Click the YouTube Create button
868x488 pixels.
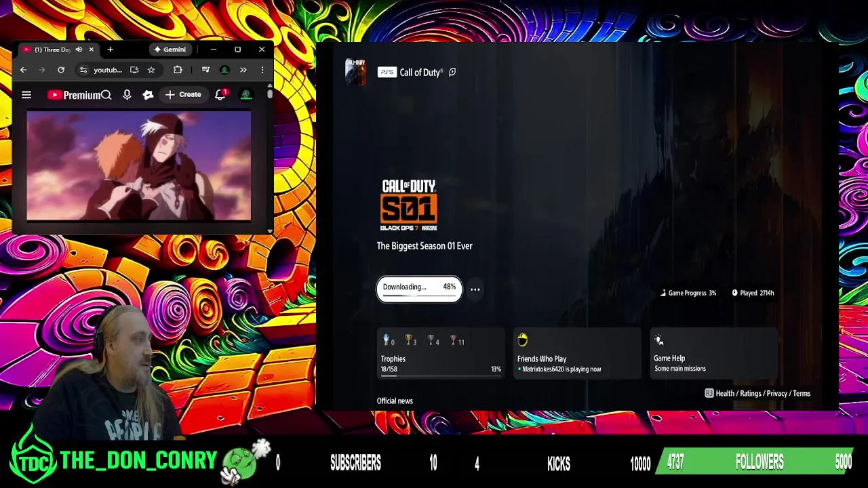[x=183, y=95]
